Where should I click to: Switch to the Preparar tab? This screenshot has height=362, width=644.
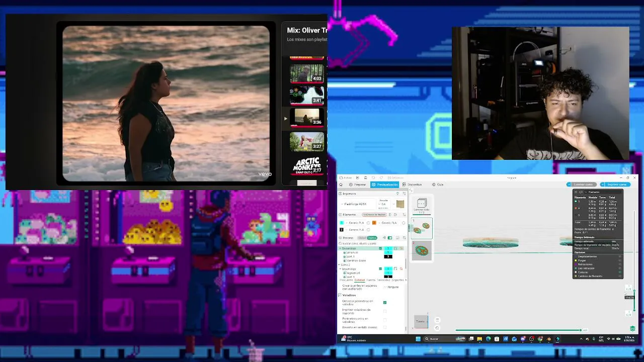[x=358, y=185]
